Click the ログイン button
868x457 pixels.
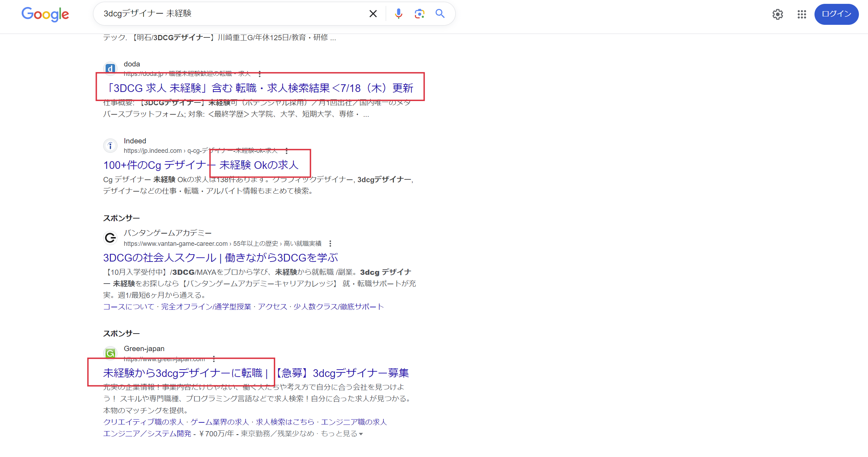836,14
